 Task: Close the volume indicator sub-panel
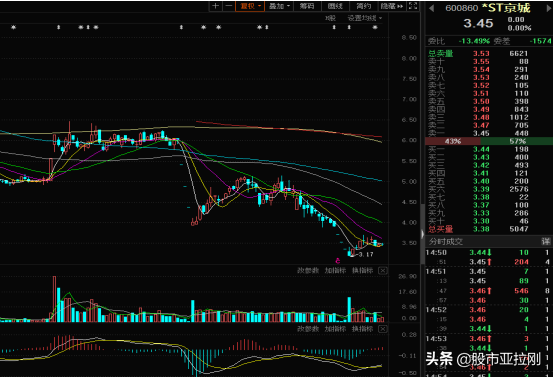click(383, 271)
